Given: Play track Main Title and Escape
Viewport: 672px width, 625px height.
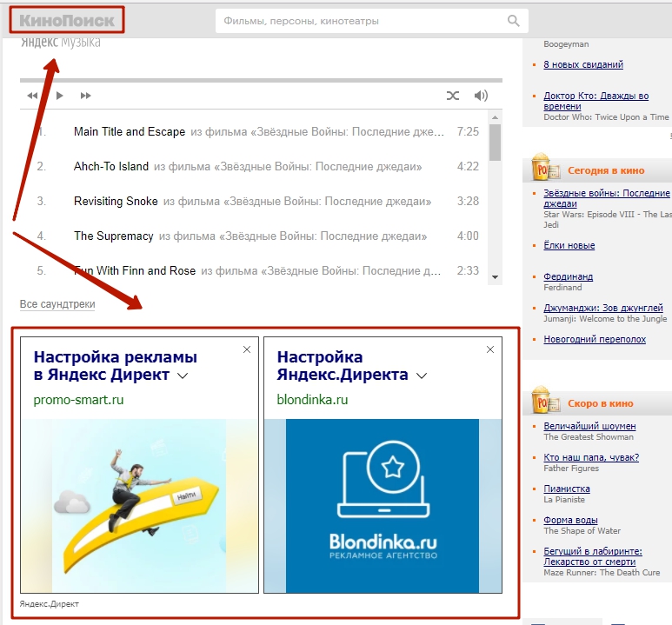Looking at the screenshot, I should pyautogui.click(x=129, y=131).
